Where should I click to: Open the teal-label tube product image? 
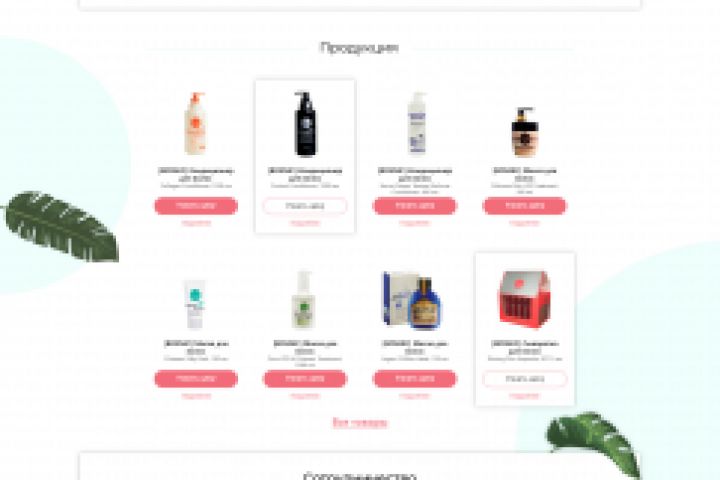point(195,304)
